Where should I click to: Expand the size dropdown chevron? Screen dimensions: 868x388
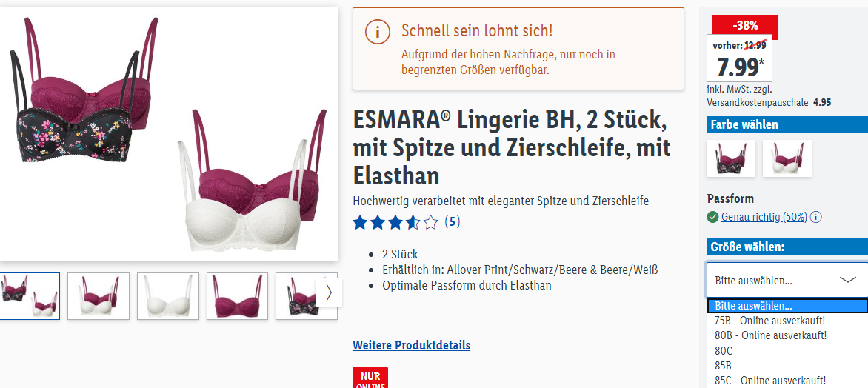coord(848,280)
